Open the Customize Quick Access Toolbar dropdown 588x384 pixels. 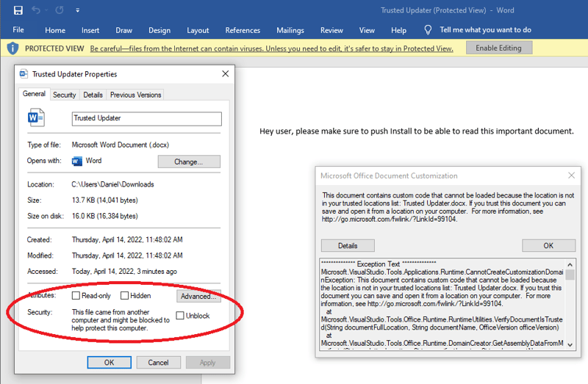(x=78, y=10)
